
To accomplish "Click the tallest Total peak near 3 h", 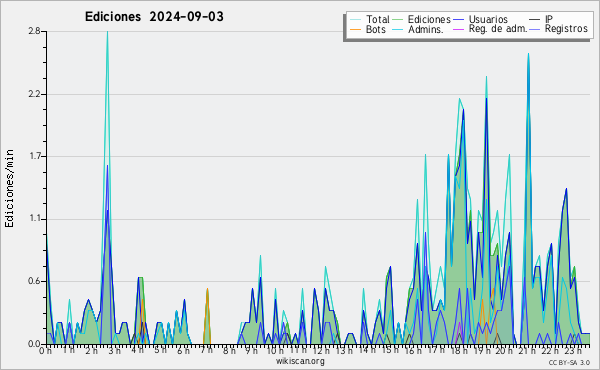I will tap(107, 32).
